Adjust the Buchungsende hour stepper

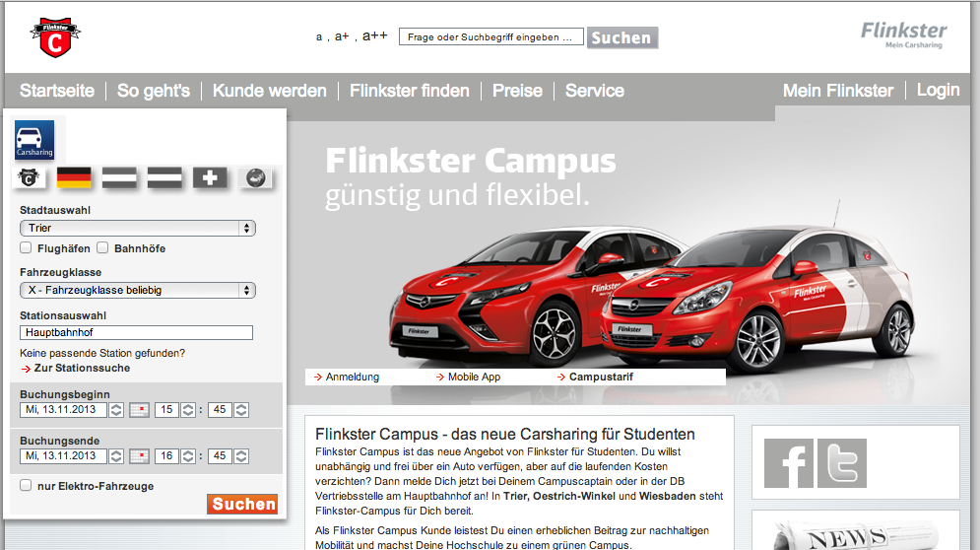click(x=188, y=456)
